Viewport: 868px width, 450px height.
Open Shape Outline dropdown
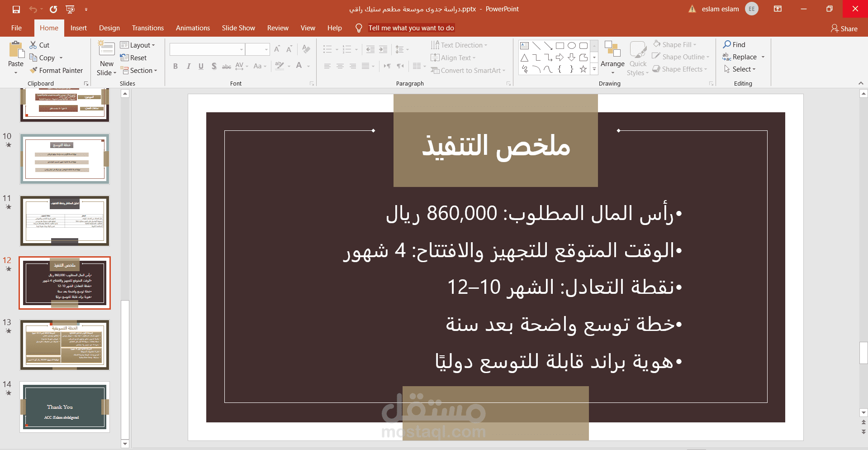pyautogui.click(x=681, y=57)
